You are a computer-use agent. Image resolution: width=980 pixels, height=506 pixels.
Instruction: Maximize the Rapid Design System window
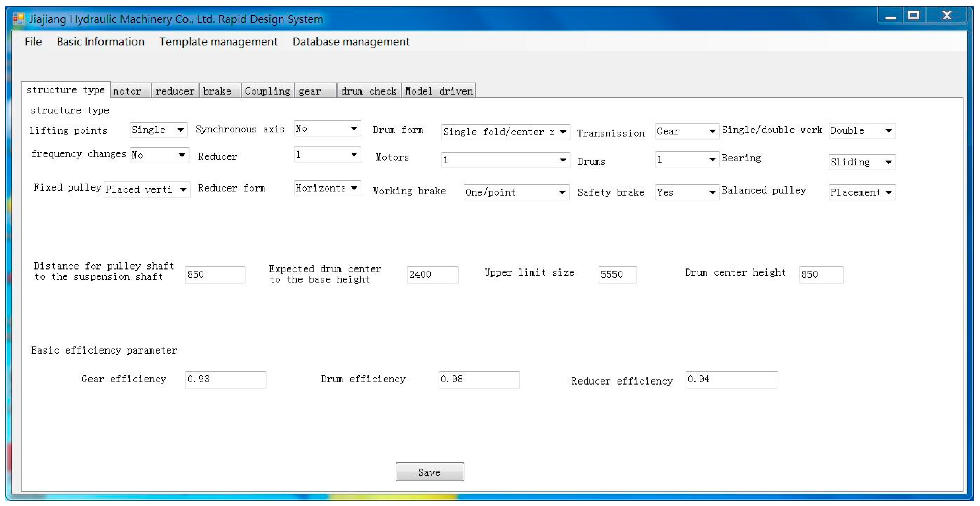click(x=913, y=16)
